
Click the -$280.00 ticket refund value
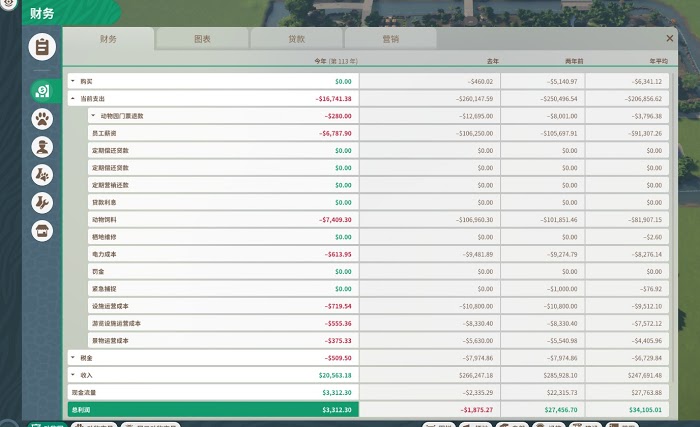[338, 116]
